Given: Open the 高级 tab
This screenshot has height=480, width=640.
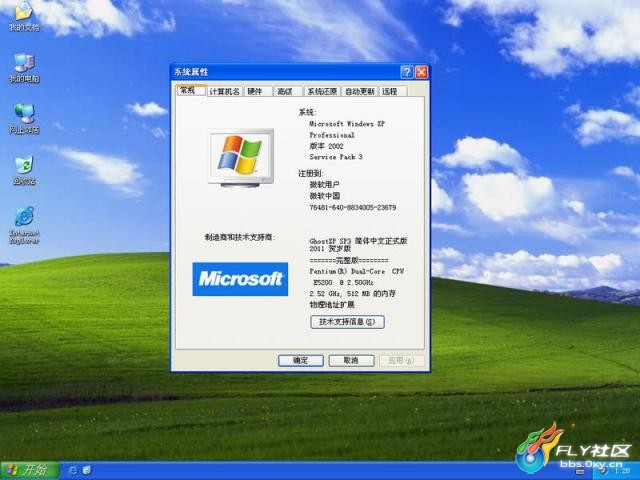Looking at the screenshot, I should 288,91.
